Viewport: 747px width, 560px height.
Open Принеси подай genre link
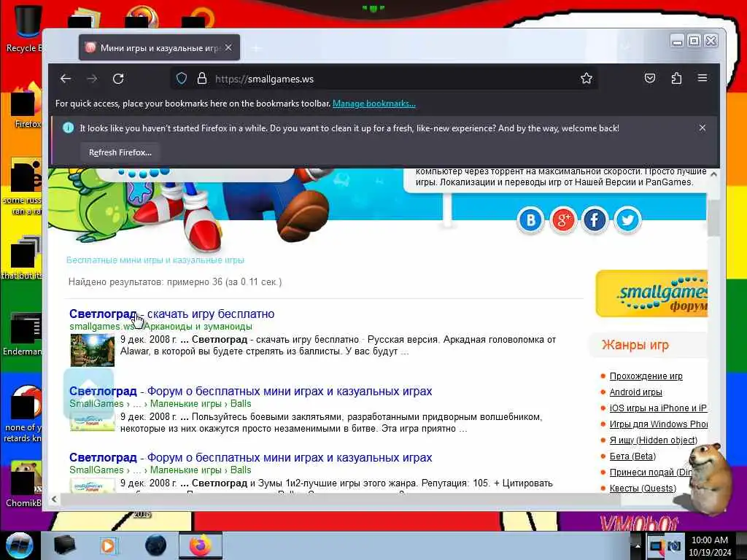tap(651, 472)
